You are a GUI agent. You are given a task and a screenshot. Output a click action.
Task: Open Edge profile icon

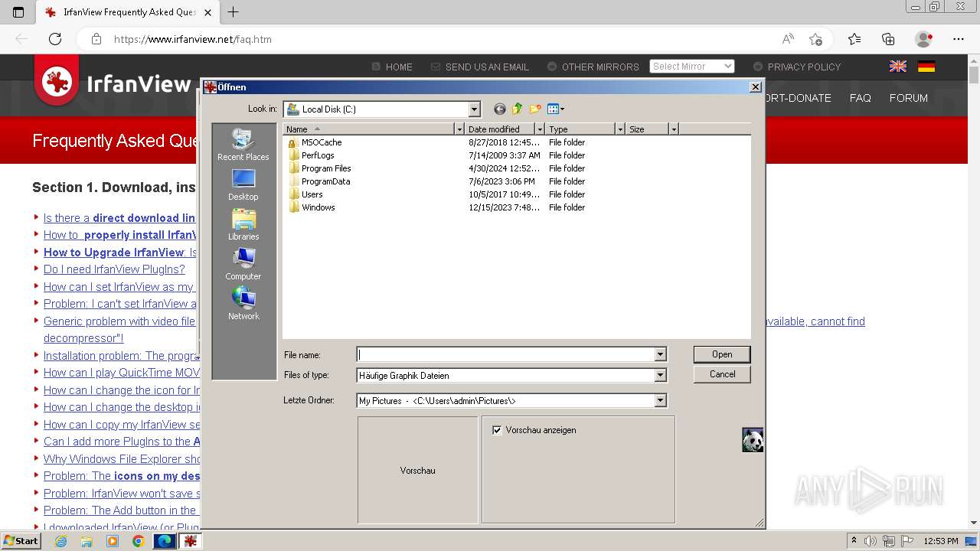(924, 39)
